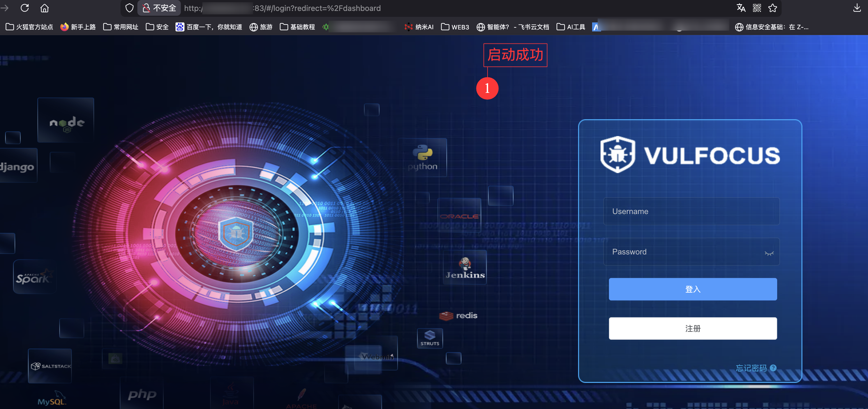The height and width of the screenshot is (409, 868).
Task: Expand the AI工具 bookmark folder
Action: tap(571, 27)
